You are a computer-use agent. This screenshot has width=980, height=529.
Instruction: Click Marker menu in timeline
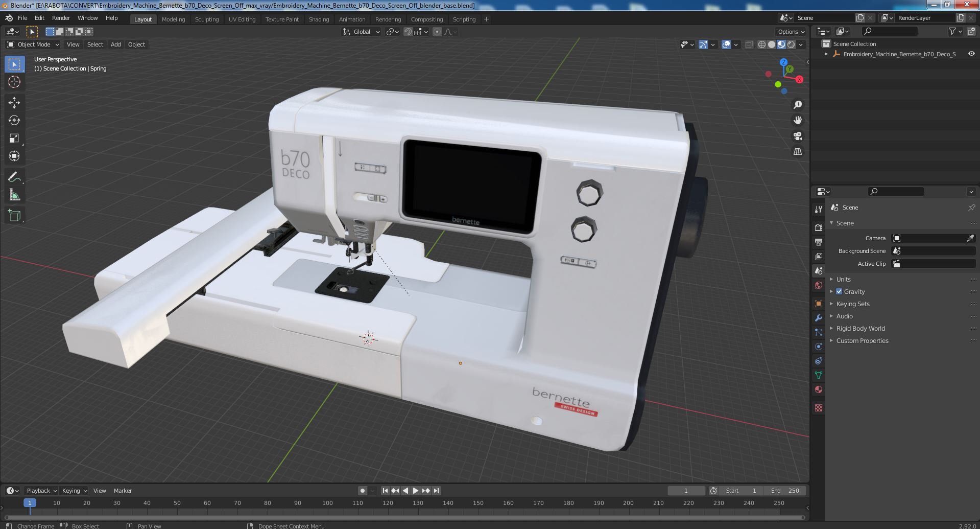coord(123,491)
